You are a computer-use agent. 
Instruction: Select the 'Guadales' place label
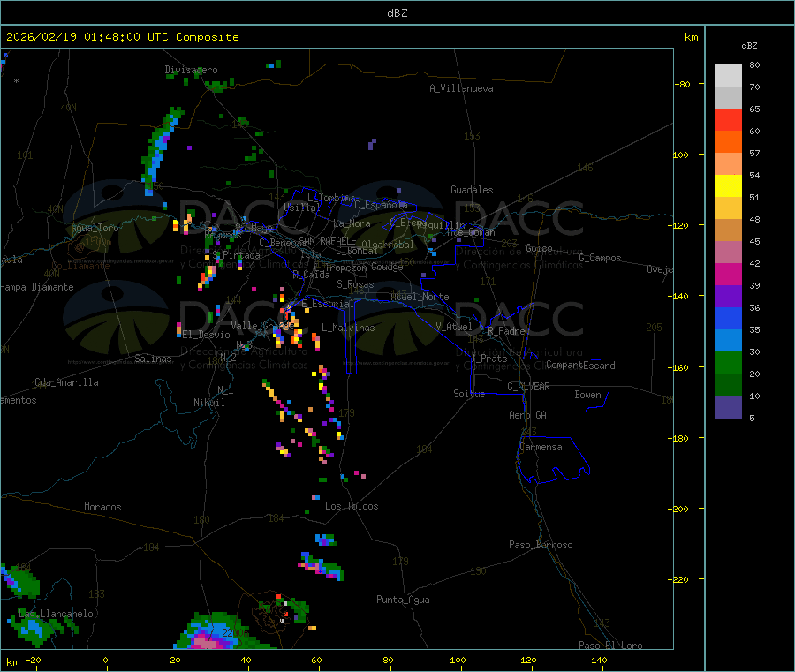(x=472, y=190)
